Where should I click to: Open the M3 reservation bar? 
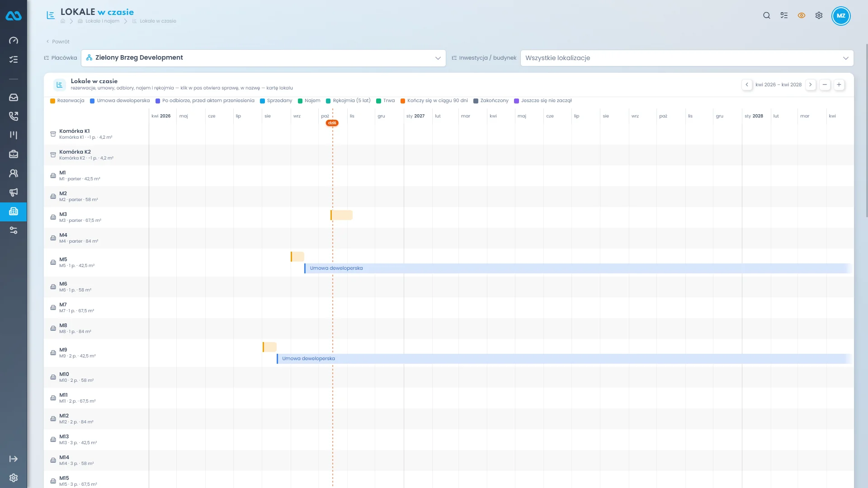341,215
